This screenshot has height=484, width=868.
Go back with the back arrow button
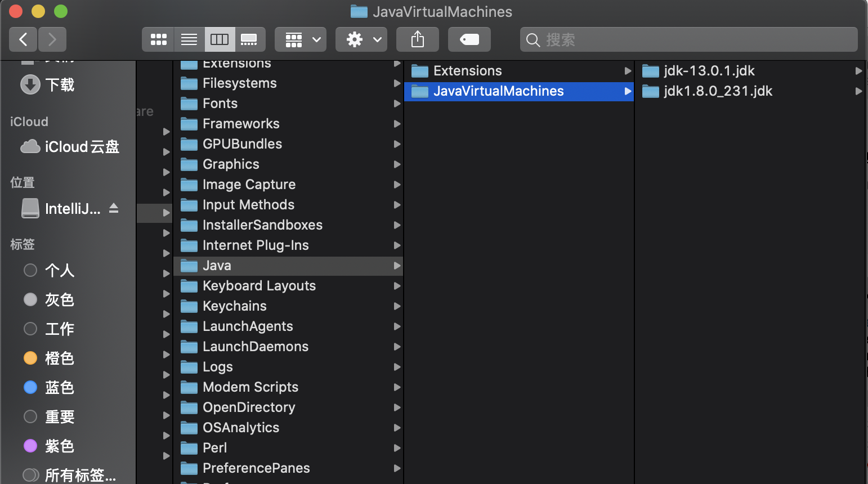[24, 39]
